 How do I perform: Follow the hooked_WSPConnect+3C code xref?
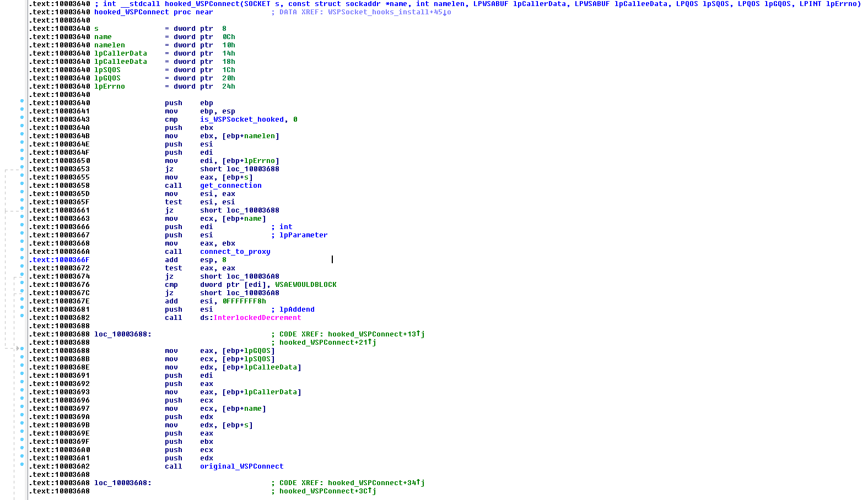point(328,491)
